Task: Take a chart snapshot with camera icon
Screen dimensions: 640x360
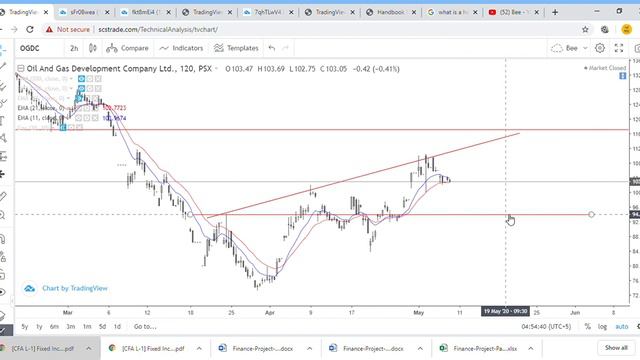Action: click(x=637, y=48)
